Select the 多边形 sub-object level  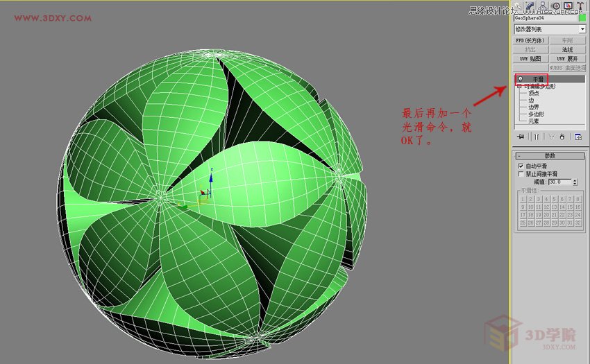click(x=535, y=114)
